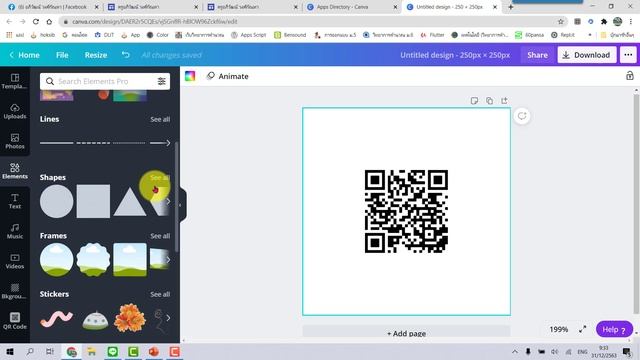Focus the Search Elements field

(x=105, y=81)
